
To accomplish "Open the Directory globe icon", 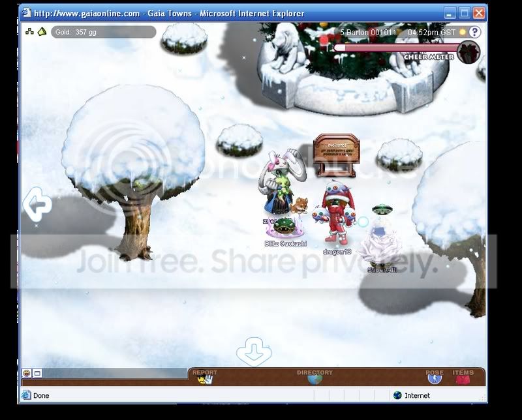I will pos(315,379).
